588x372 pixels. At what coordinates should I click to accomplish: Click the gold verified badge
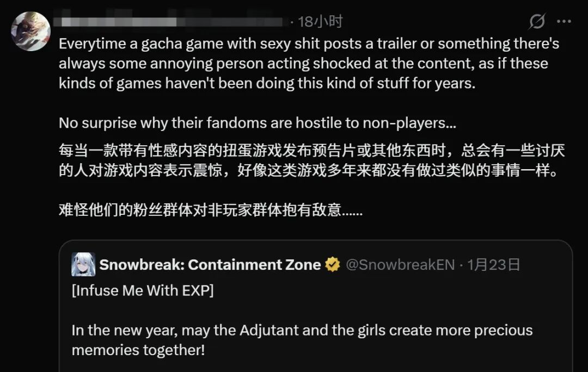pos(333,264)
